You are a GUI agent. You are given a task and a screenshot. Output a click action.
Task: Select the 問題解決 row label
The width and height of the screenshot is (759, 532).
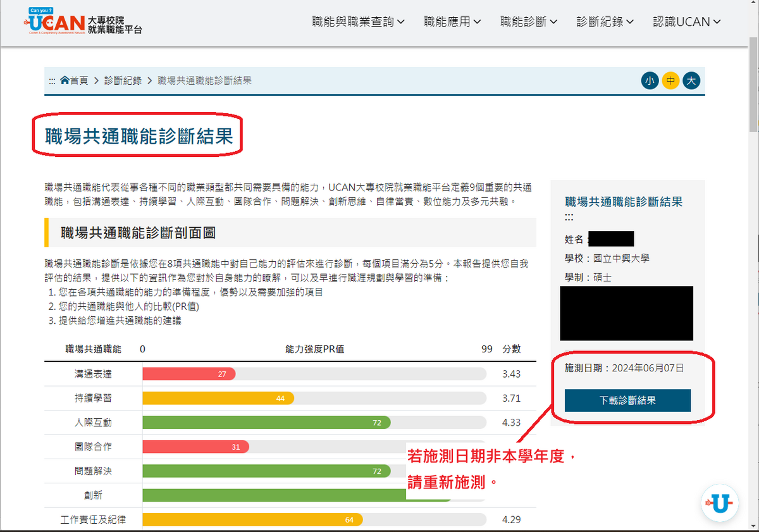click(93, 471)
